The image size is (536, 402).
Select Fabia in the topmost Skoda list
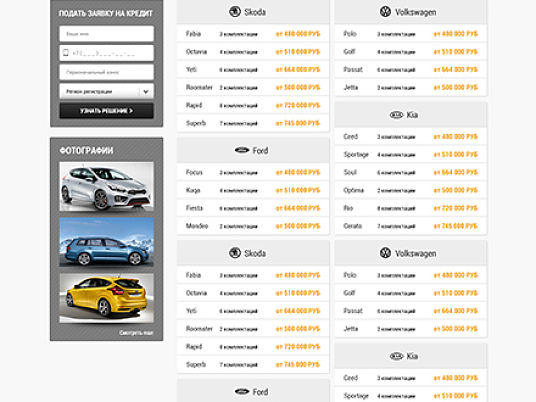coord(193,34)
